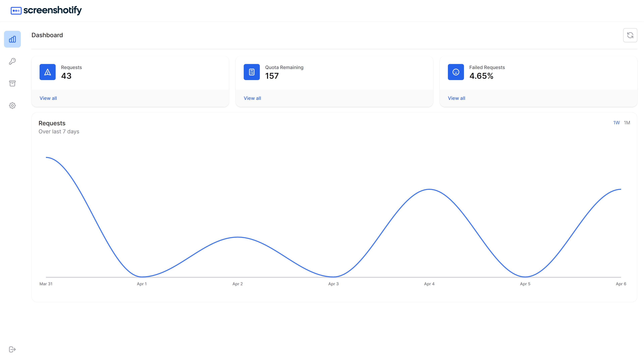The height and width of the screenshot is (362, 644).
Task: Open the settings gear sidebar icon
Action: click(x=12, y=105)
